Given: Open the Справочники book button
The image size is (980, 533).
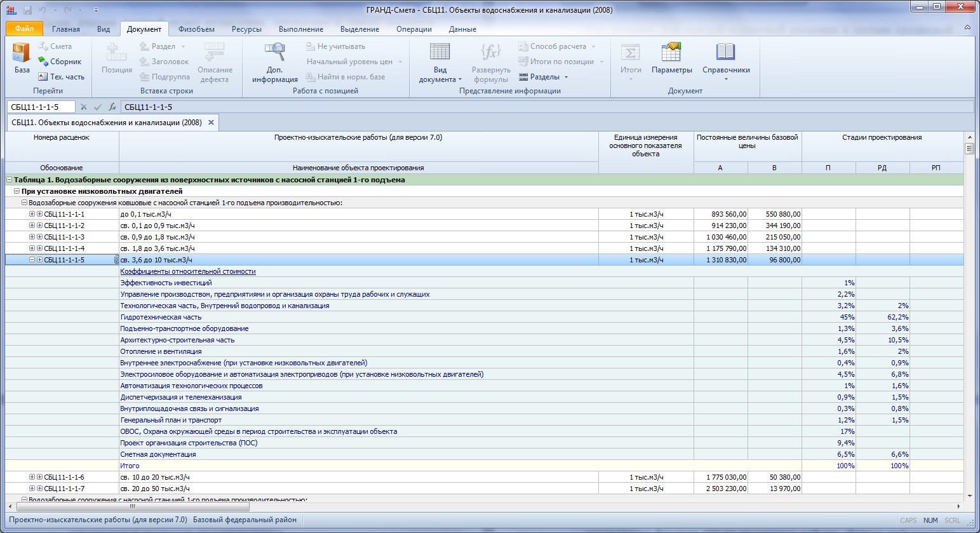Looking at the screenshot, I should (726, 63).
